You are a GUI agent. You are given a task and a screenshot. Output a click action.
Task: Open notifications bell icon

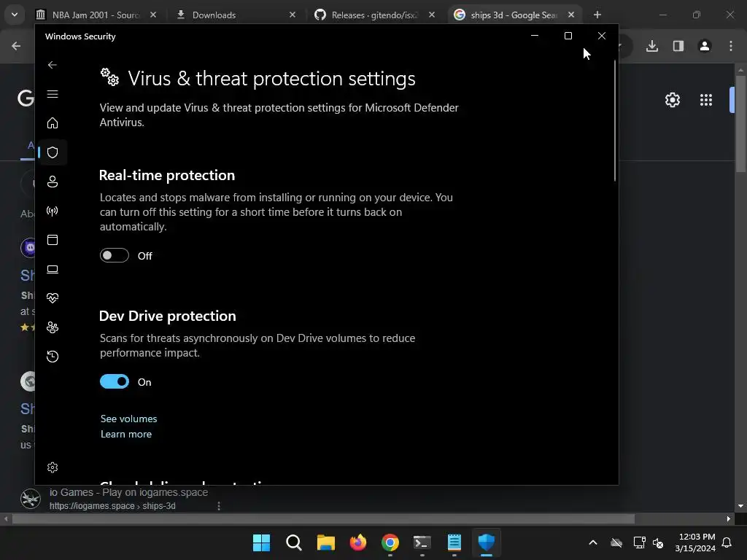point(727,542)
